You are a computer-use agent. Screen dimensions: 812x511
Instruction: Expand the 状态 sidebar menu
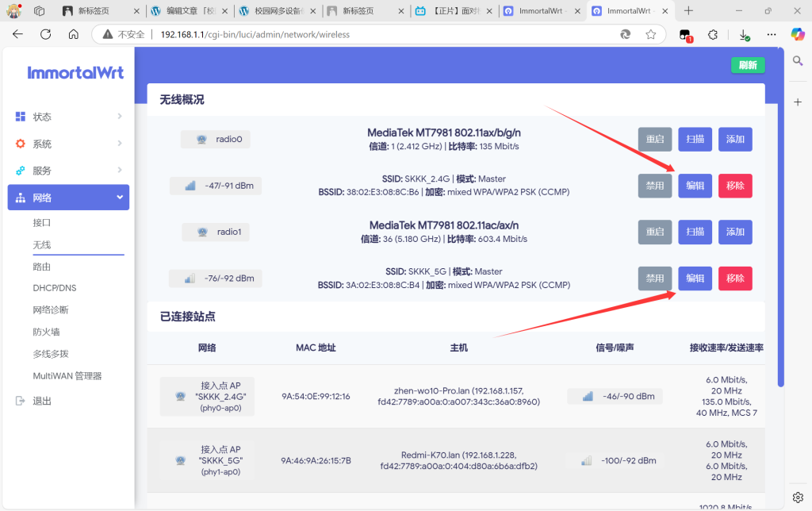68,117
